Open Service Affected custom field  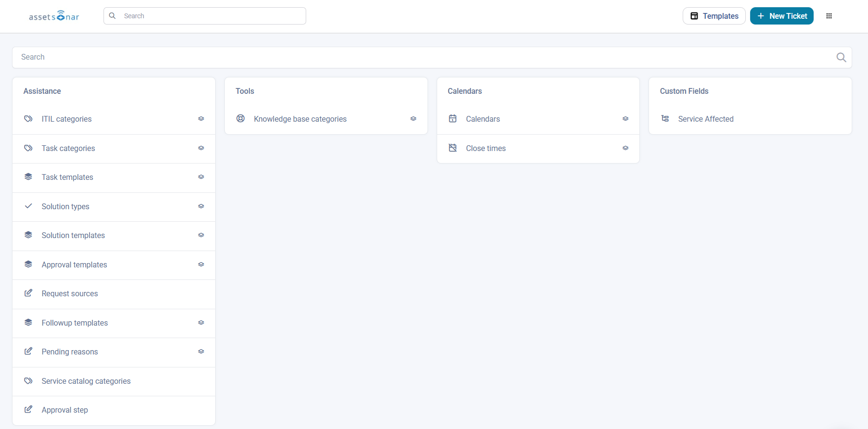coord(706,119)
